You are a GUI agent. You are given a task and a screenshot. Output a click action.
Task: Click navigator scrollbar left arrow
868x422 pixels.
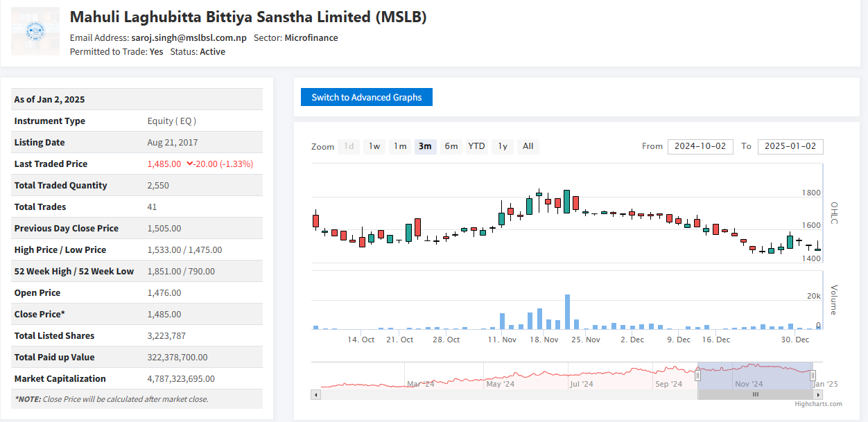point(316,394)
